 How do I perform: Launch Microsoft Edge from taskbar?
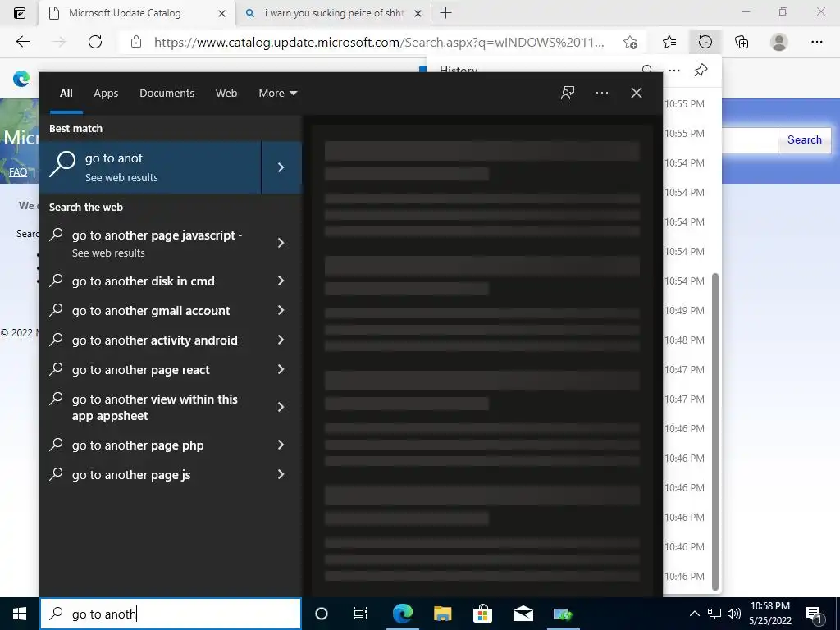[402, 614]
